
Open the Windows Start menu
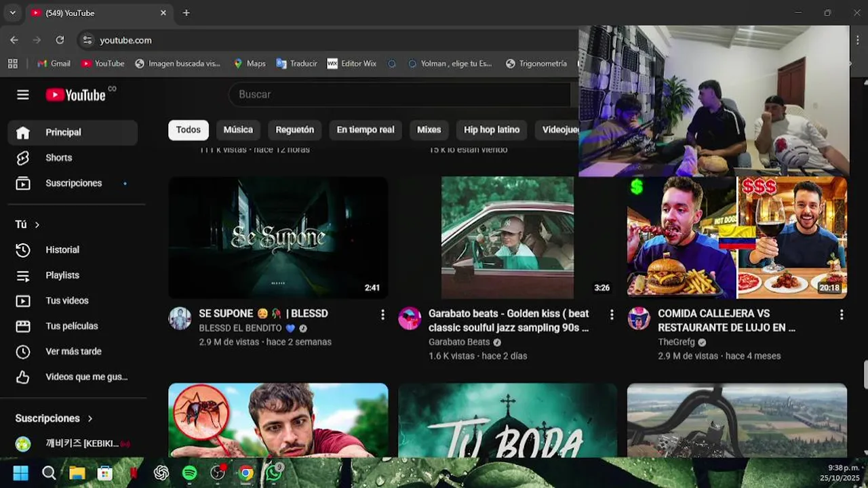pos(21,473)
